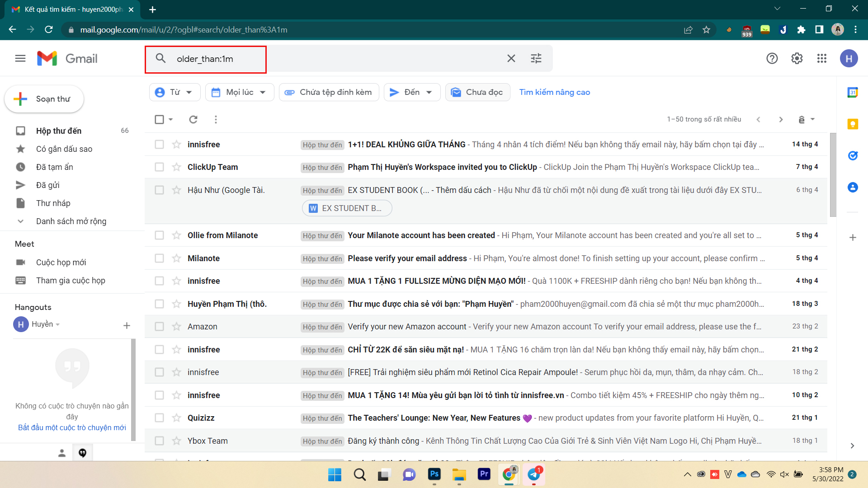Get add-ons plus icon in side panel
This screenshot has height=488, width=868.
click(853, 237)
